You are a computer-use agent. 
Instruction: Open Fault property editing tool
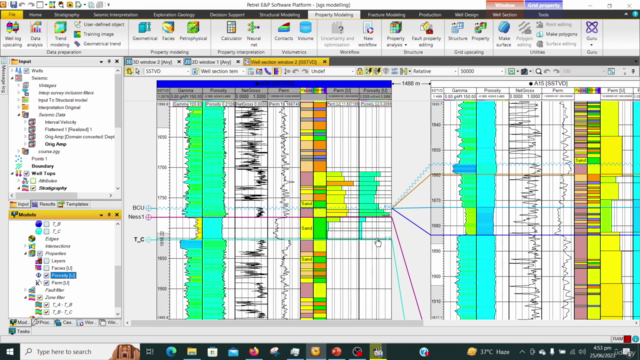[x=426, y=34]
